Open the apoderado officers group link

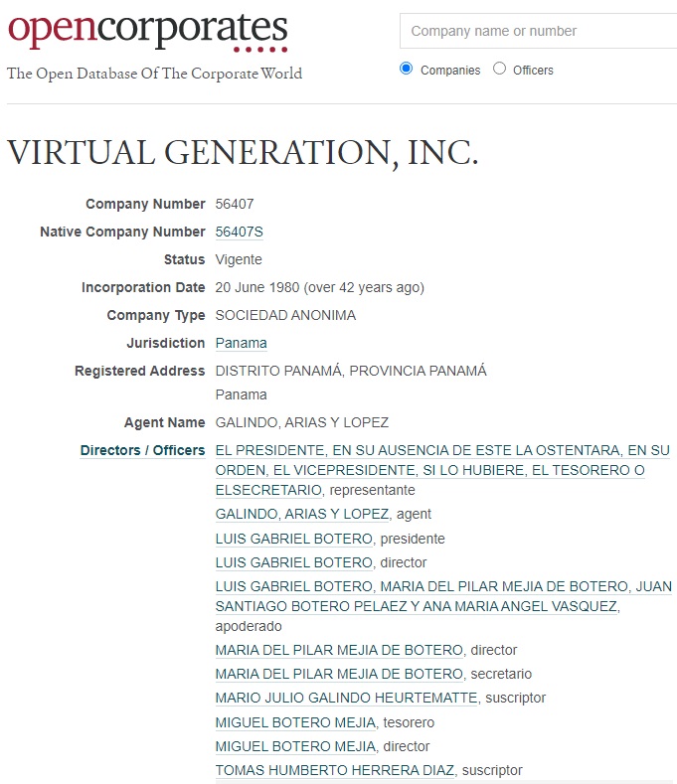point(443,596)
